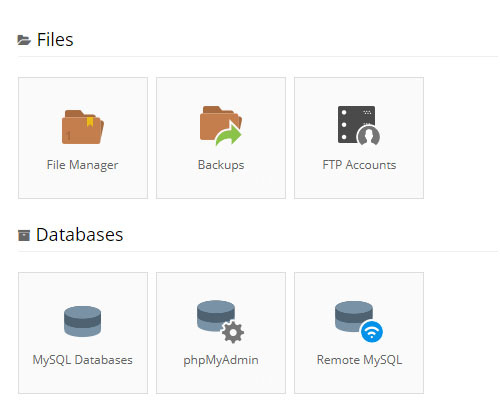Collapse the Databases section header
The height and width of the screenshot is (420, 500).
coord(80,235)
